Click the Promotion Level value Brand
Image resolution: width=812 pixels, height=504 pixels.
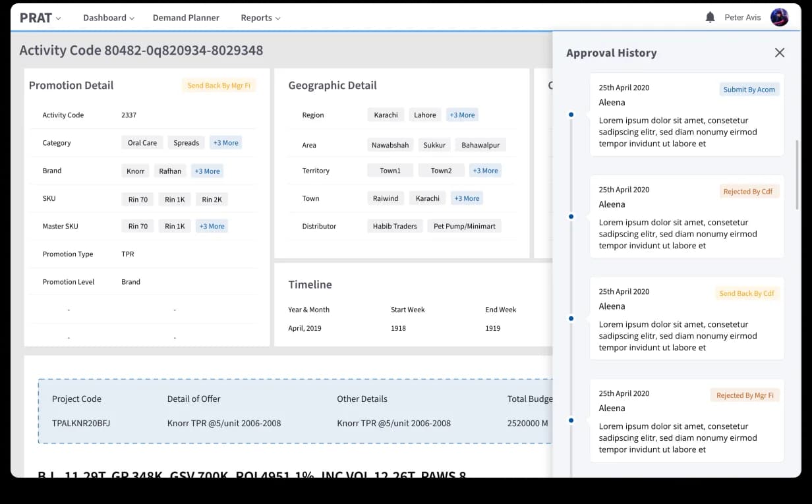[x=130, y=282]
